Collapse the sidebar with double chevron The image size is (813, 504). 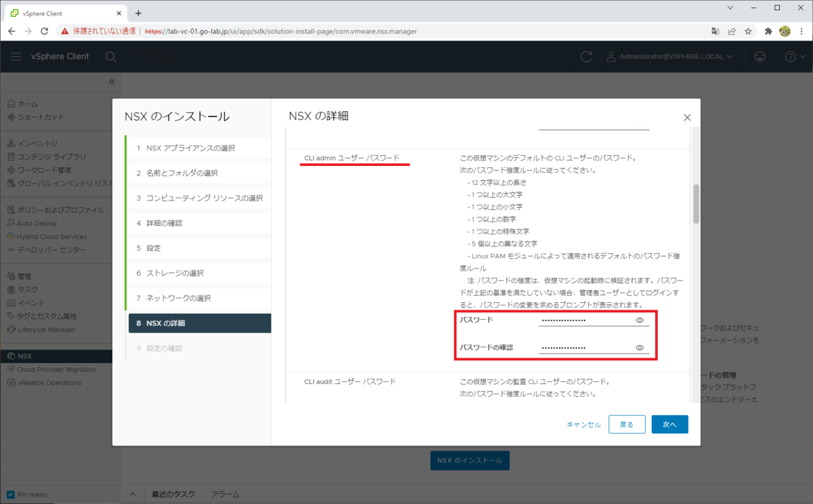tap(112, 82)
